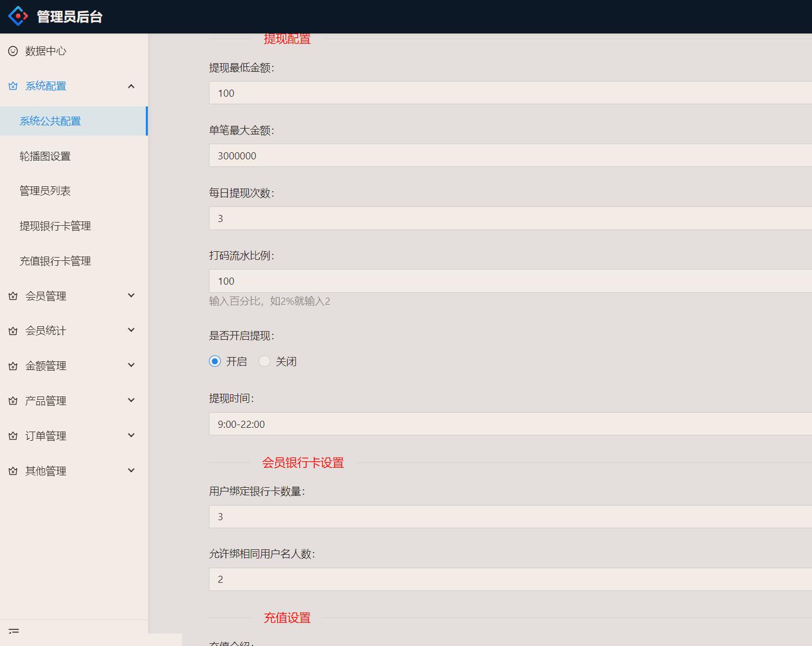This screenshot has width=812, height=646.
Task: Click the crown icon beside 系统配置
Action: click(x=13, y=86)
